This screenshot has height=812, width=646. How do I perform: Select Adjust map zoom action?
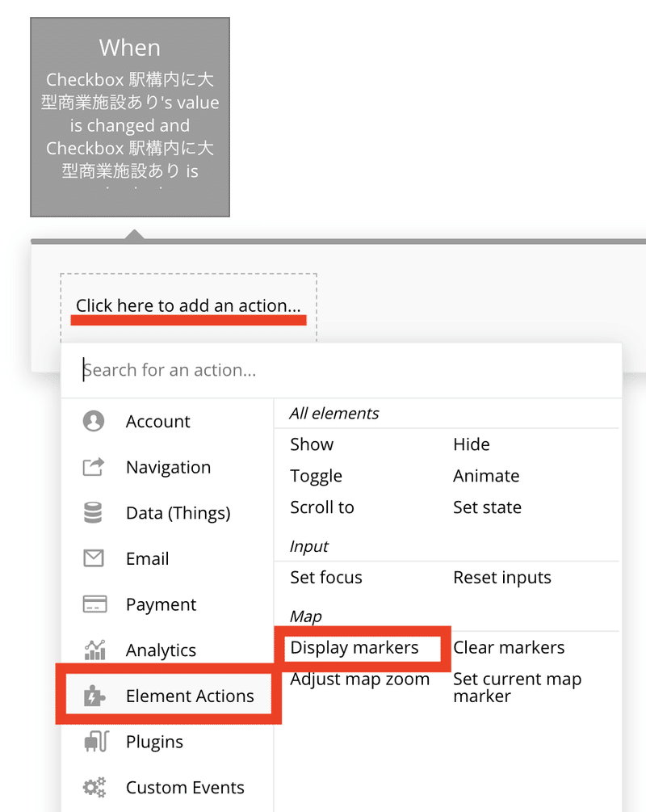click(360, 679)
